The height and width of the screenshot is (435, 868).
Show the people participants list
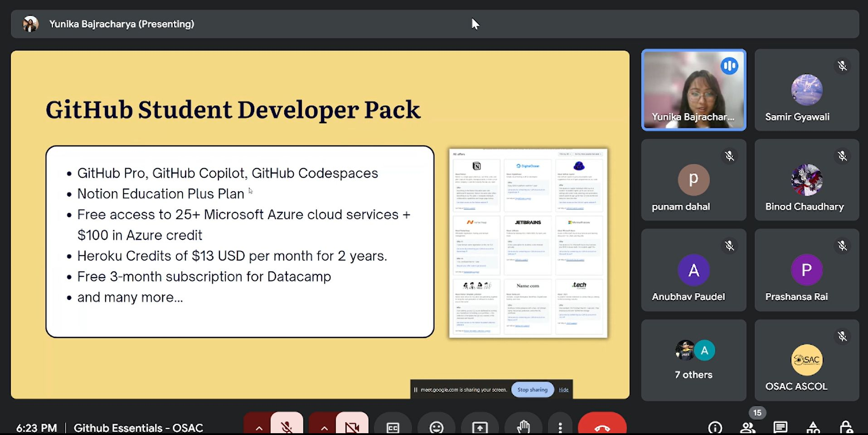click(x=747, y=427)
